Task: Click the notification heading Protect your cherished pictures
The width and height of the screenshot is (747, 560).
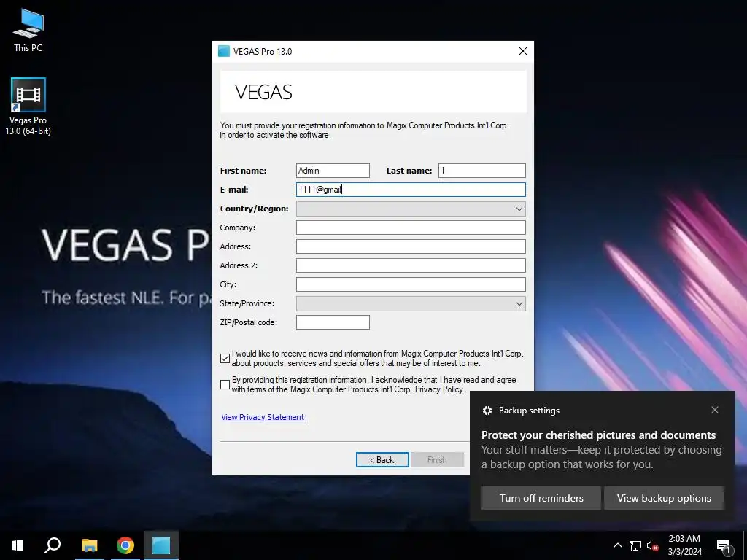Action: point(598,435)
